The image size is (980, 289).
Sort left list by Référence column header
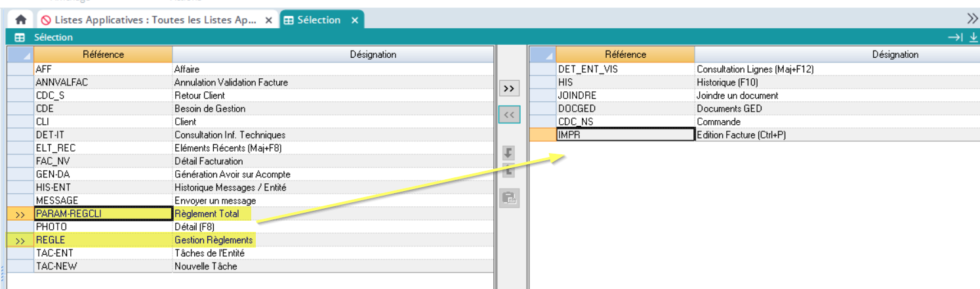tap(103, 55)
